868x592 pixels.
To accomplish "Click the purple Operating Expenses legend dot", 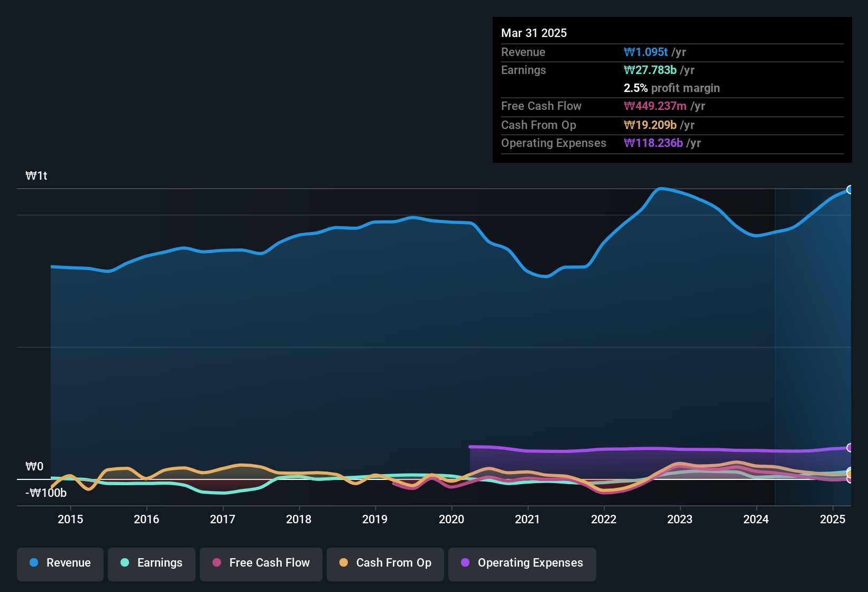I will 465,563.
